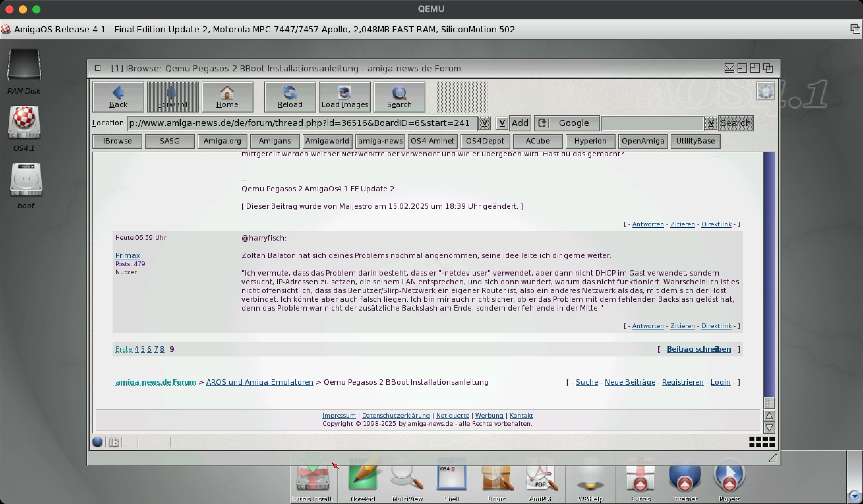
Task: Expand the Location URL history dropdown
Action: pyautogui.click(x=484, y=123)
